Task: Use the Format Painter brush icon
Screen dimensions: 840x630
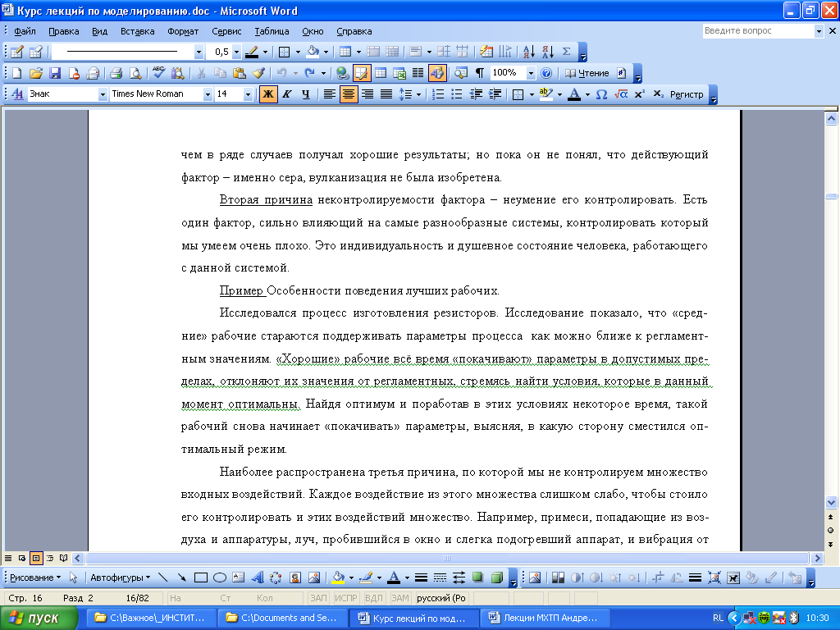Action: coord(258,73)
